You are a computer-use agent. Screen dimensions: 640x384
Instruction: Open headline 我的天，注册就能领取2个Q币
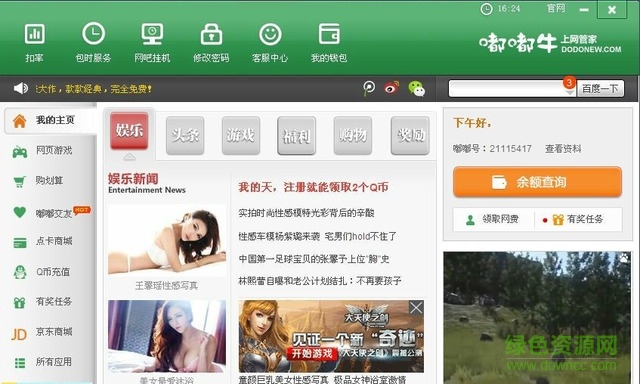(x=313, y=187)
